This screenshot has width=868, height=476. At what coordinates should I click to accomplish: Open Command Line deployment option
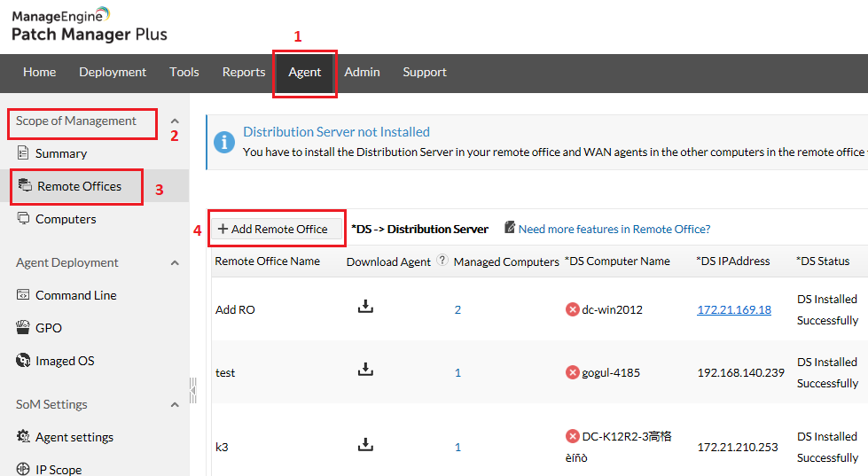pyautogui.click(x=76, y=295)
